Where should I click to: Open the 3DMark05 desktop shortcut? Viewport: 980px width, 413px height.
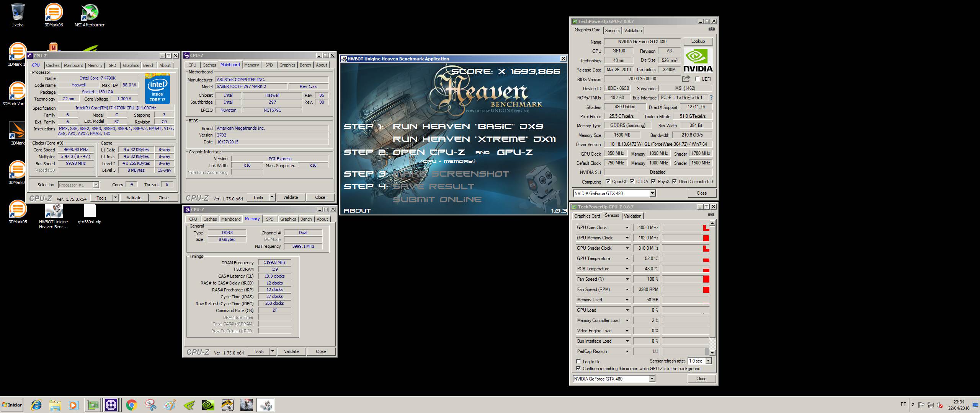tap(18, 212)
